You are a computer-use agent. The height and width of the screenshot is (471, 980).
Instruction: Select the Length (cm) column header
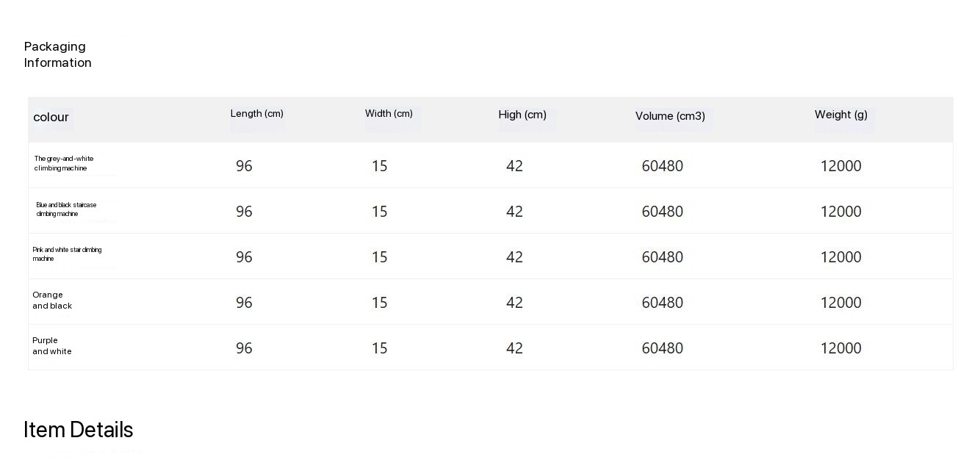pyautogui.click(x=256, y=114)
